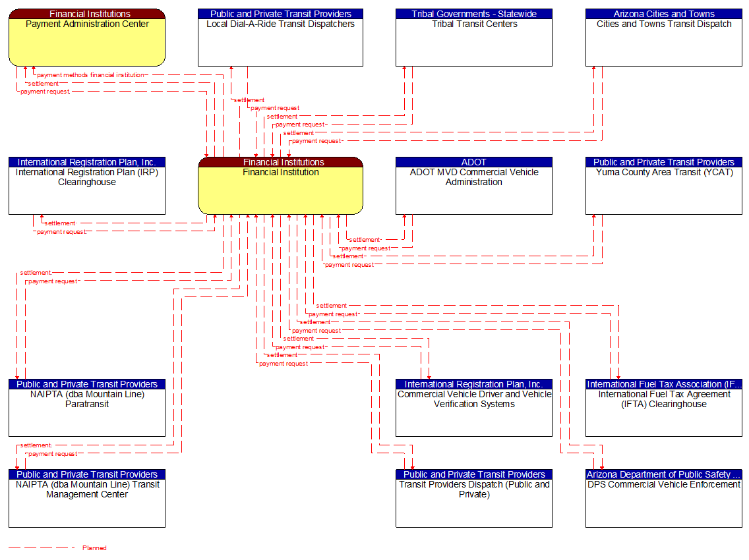Select the Payment Administration Center node

(x=86, y=38)
